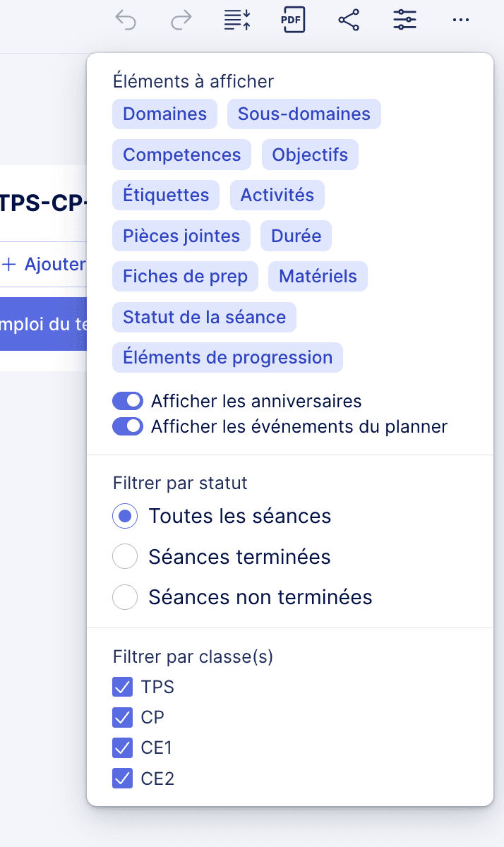Choose Séances non terminées filter

click(x=125, y=597)
